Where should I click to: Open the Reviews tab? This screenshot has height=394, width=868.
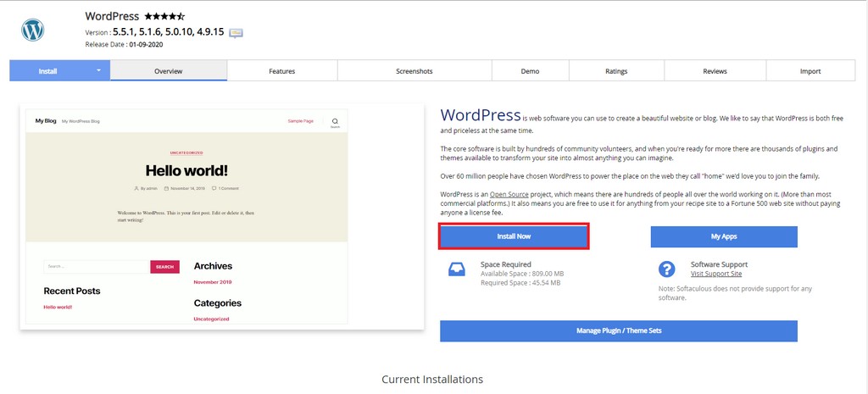pyautogui.click(x=715, y=71)
